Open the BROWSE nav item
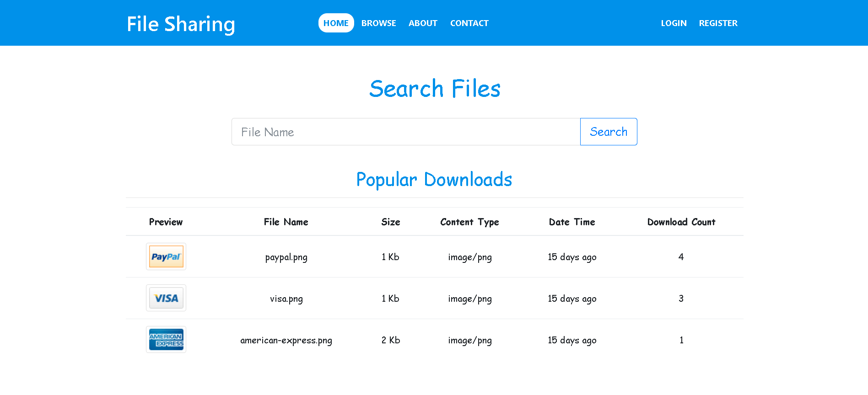The height and width of the screenshot is (395, 868). pyautogui.click(x=378, y=23)
